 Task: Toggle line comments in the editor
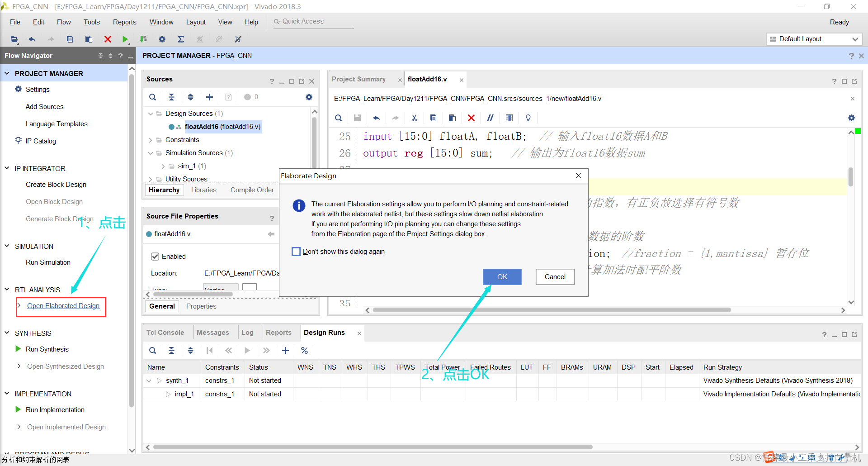[490, 118]
